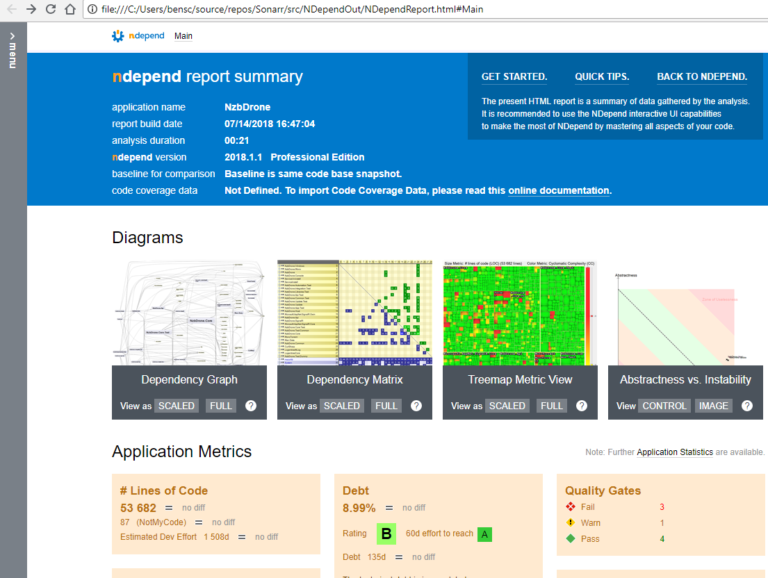Screen dimensions: 768x578
Task: Click the yellow Warn quality gate icon
Action: 571,523
